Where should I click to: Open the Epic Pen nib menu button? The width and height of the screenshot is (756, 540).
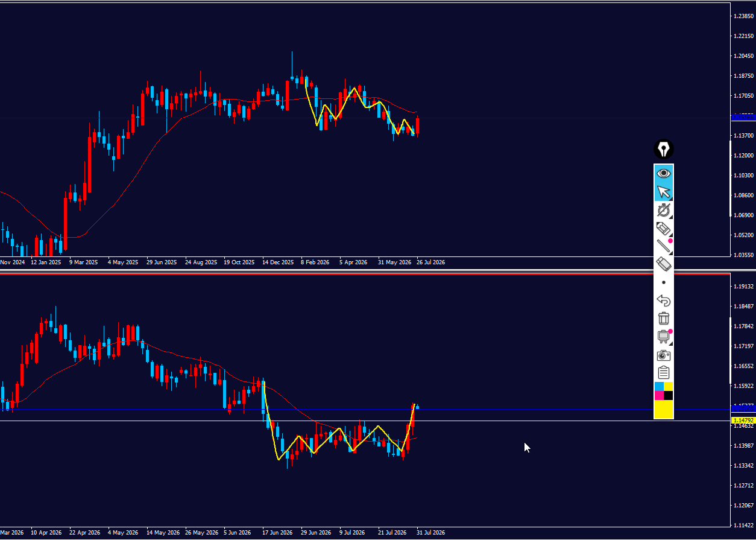pyautogui.click(x=664, y=149)
